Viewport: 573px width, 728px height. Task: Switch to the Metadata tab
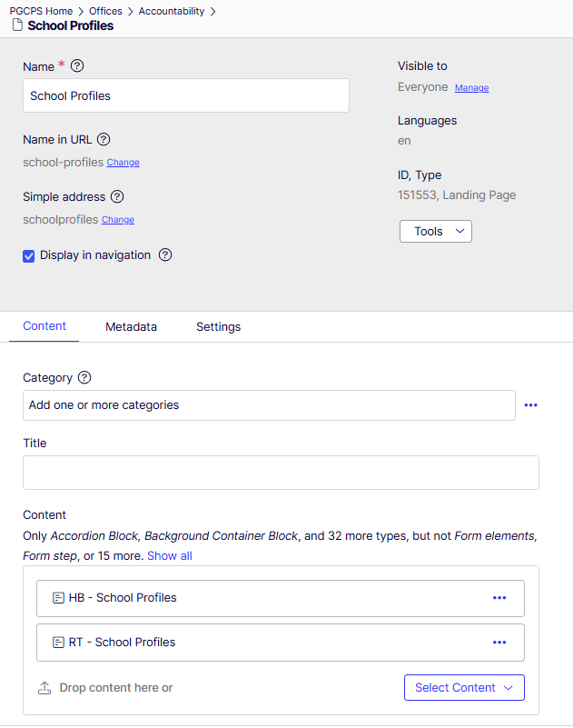click(132, 327)
